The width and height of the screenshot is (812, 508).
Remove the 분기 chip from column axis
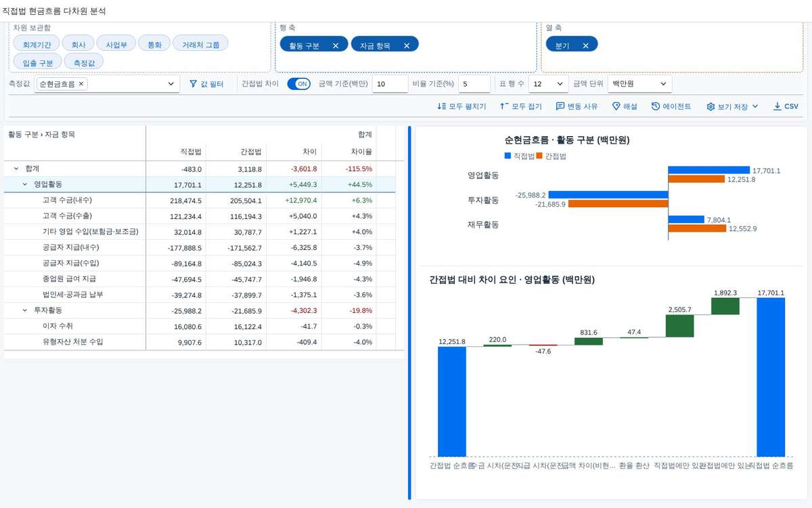pos(585,45)
